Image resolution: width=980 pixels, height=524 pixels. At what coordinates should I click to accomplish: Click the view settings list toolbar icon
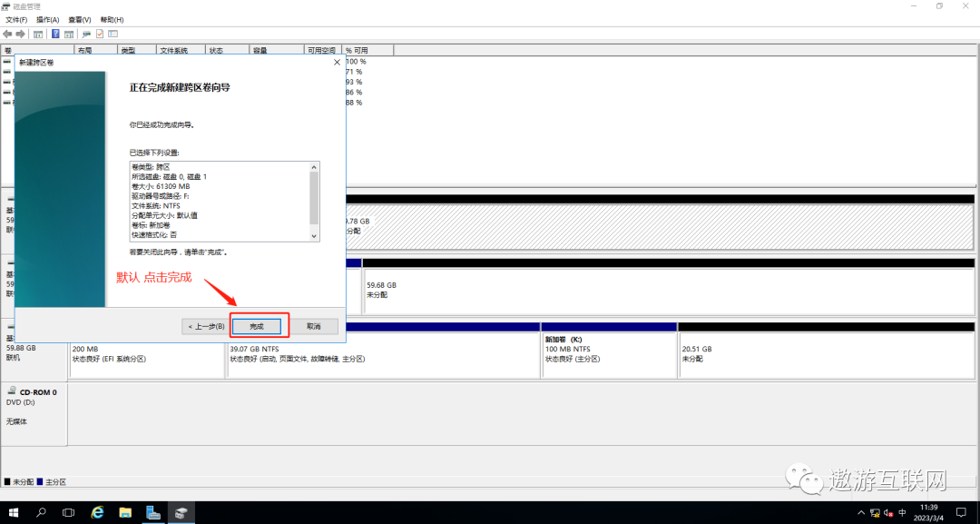point(113,34)
